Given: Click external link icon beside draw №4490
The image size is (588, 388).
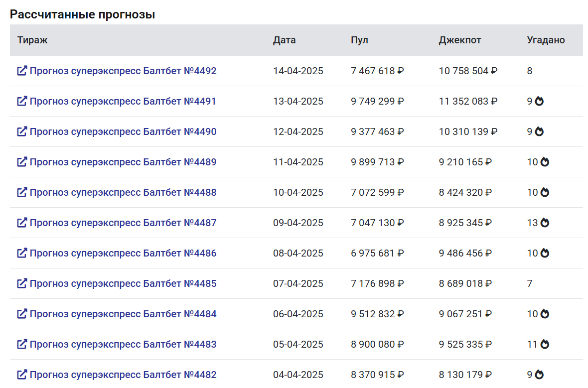Looking at the screenshot, I should pyautogui.click(x=22, y=131).
